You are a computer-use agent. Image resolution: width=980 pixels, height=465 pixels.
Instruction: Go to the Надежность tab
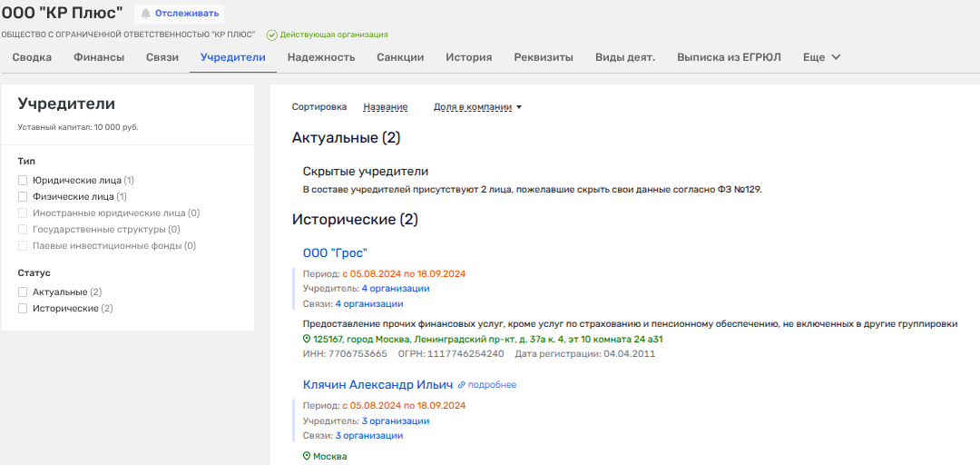(320, 57)
